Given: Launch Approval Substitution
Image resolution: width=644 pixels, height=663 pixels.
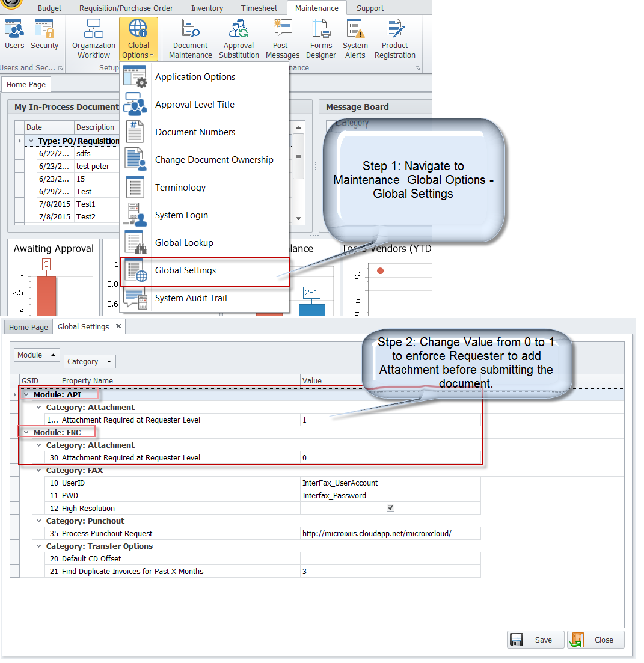Looking at the screenshot, I should 239,40.
